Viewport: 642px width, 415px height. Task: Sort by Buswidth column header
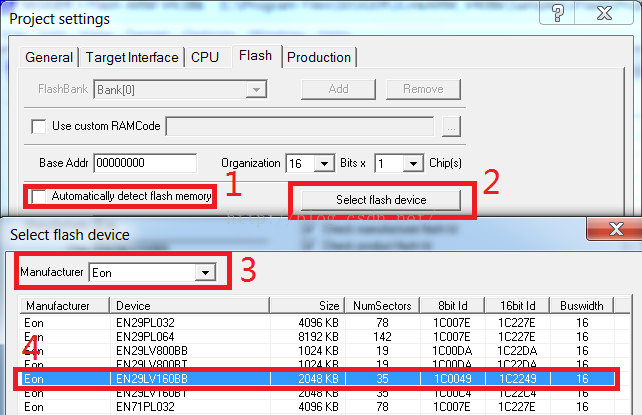(582, 306)
